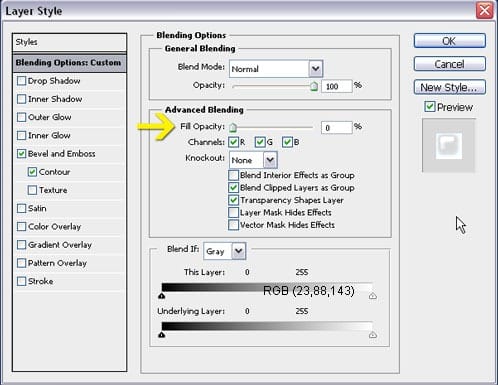Enable the Inner Shadow checkbox
The height and width of the screenshot is (385, 498).
21,99
